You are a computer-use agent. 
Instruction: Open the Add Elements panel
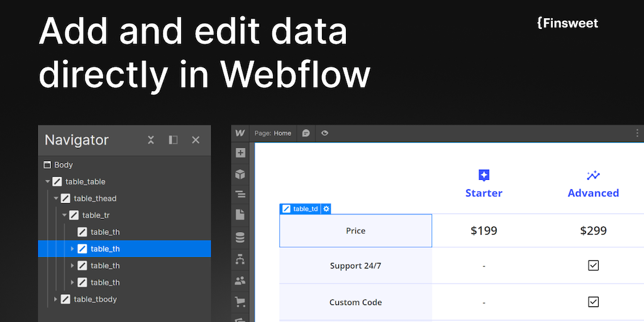tap(240, 153)
